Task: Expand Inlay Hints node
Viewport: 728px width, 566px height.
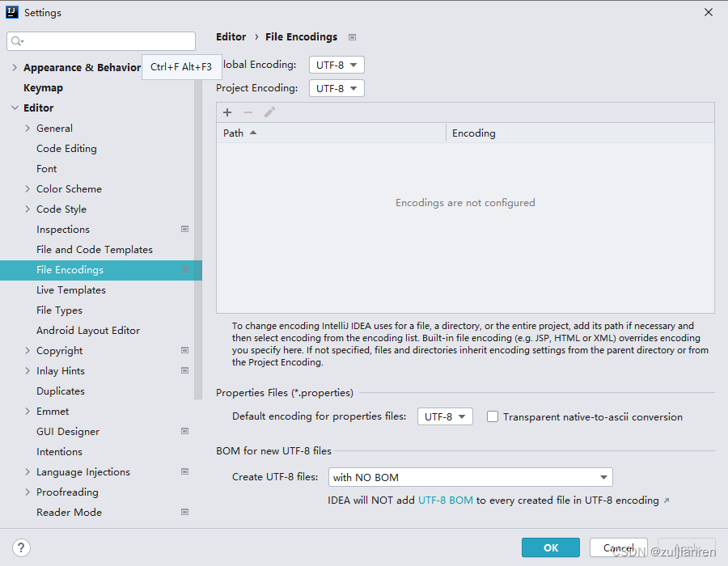Action: 28,370
